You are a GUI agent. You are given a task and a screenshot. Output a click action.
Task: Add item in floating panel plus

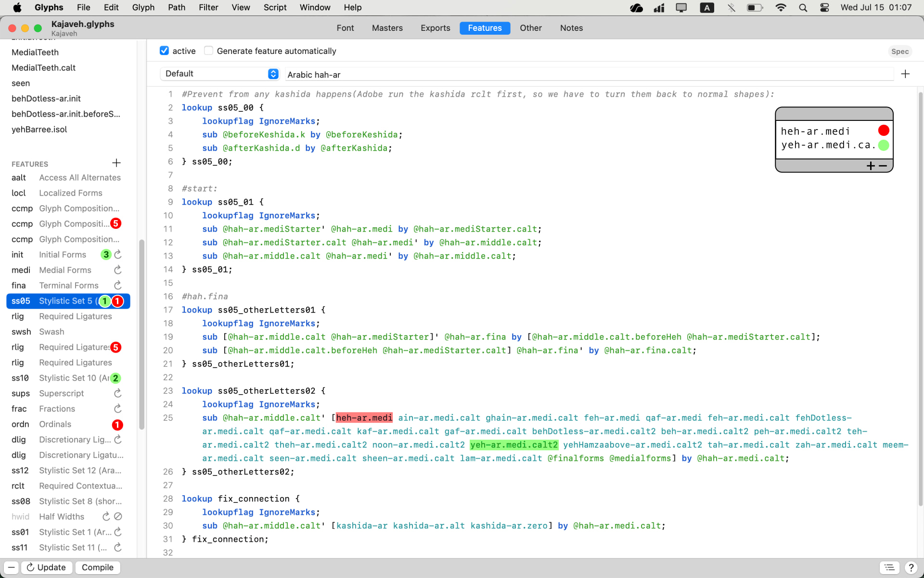[x=871, y=166]
